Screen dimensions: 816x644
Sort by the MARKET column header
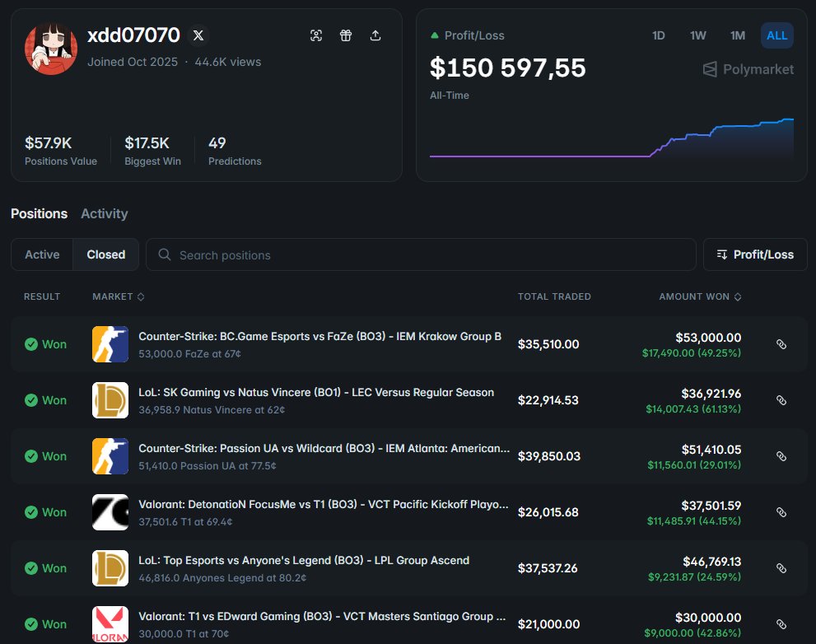118,296
